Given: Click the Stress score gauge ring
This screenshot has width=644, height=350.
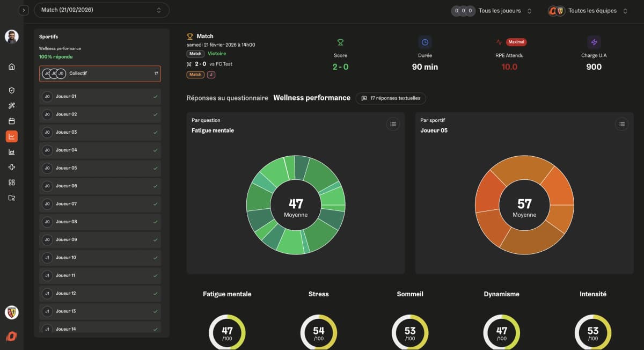Looking at the screenshot, I should tap(318, 332).
